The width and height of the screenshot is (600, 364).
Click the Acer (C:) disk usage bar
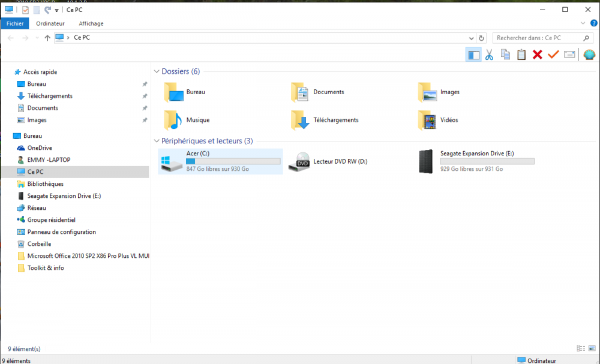click(x=233, y=161)
